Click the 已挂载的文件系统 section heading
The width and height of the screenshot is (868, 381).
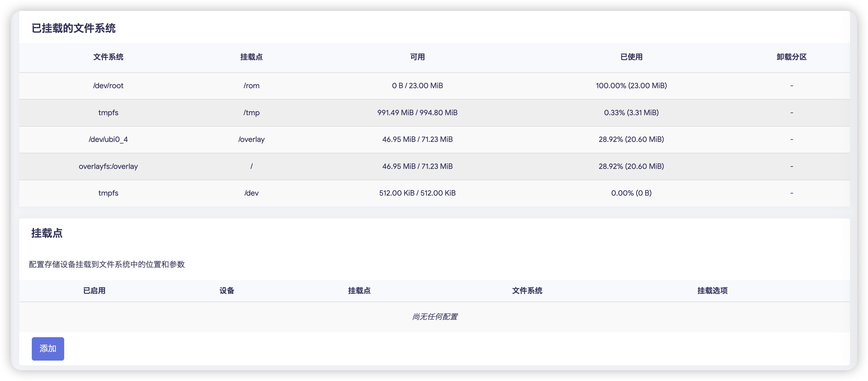(x=73, y=28)
